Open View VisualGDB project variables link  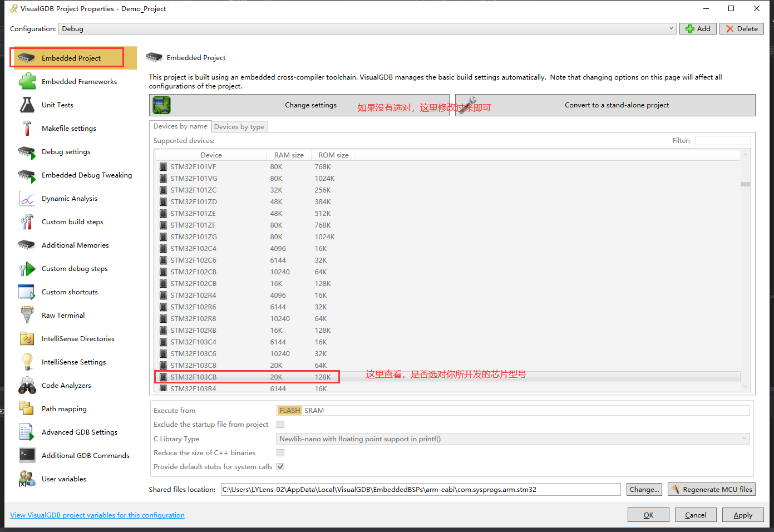click(97, 515)
